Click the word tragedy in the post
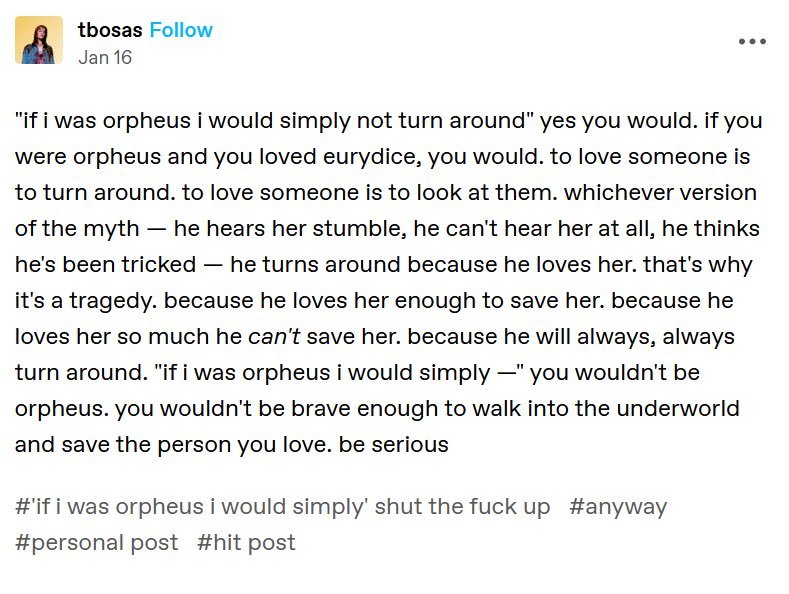789x594 pixels. (114, 301)
